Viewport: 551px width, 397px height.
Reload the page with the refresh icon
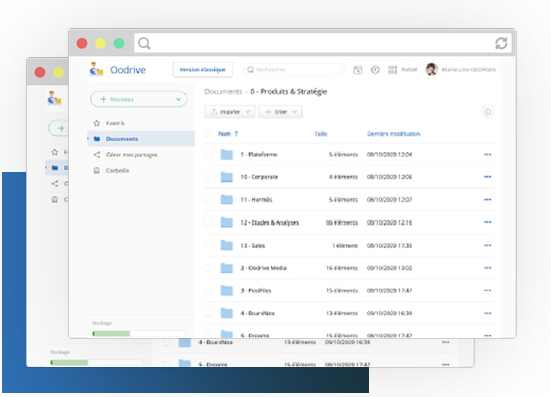tap(501, 44)
